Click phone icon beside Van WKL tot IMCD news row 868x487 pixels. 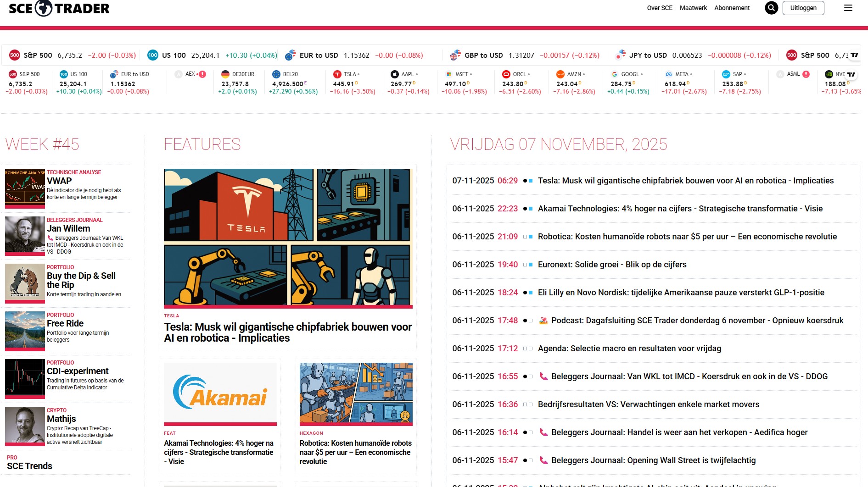tap(543, 376)
